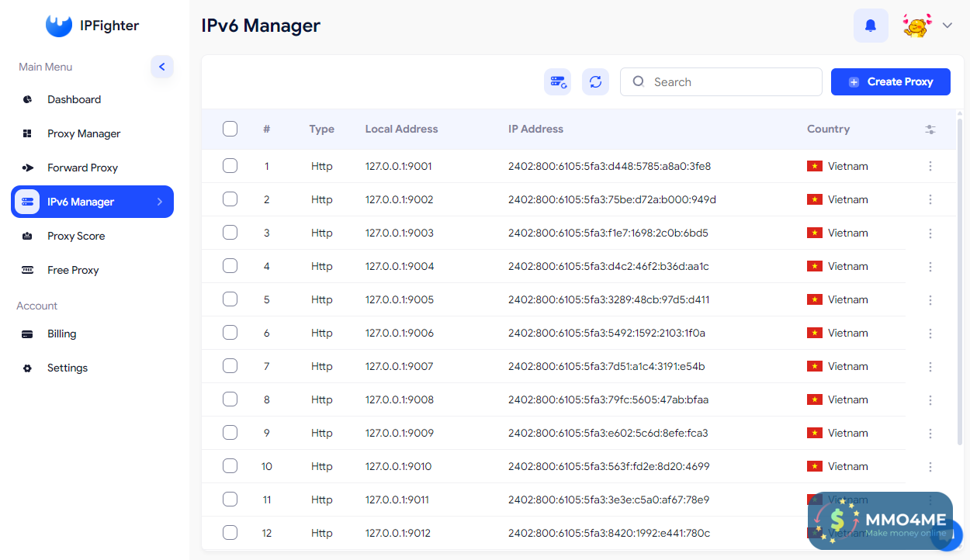
Task: Toggle the select-all checkbox in the table header
Action: pos(230,129)
